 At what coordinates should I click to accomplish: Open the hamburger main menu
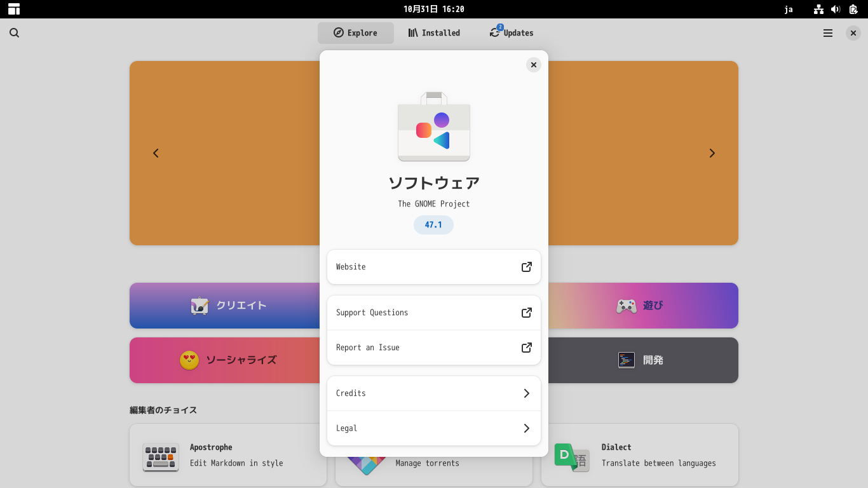click(828, 33)
